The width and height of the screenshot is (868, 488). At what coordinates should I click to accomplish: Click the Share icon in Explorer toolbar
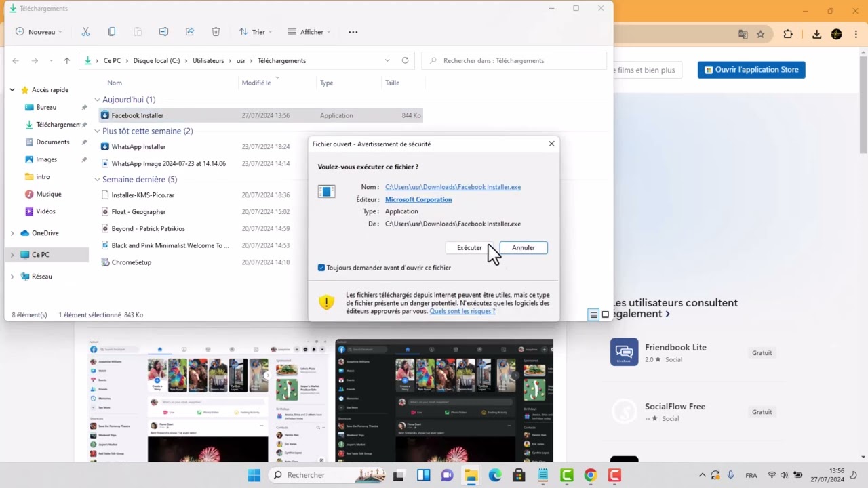click(x=190, y=32)
